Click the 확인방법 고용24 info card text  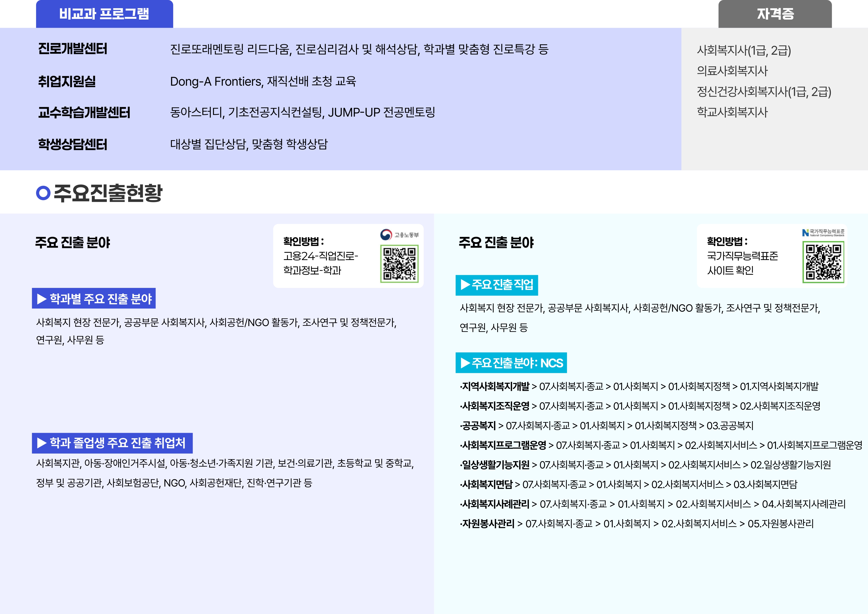pos(321,256)
